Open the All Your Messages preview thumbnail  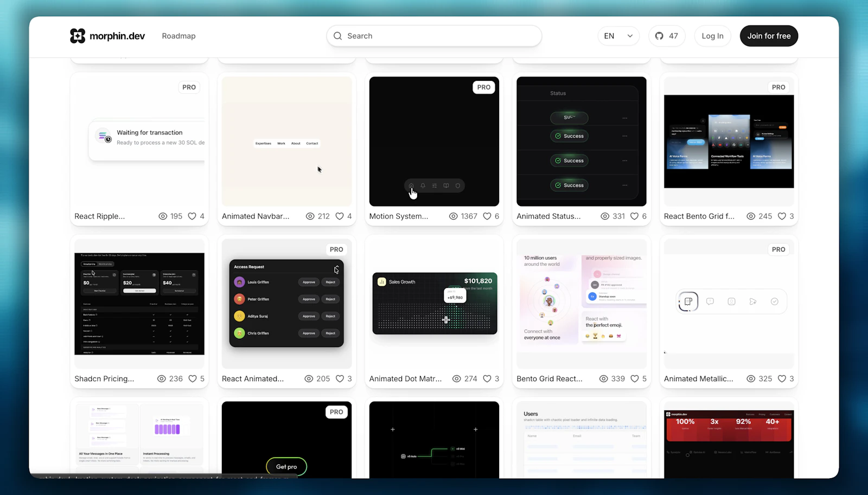[139, 440]
